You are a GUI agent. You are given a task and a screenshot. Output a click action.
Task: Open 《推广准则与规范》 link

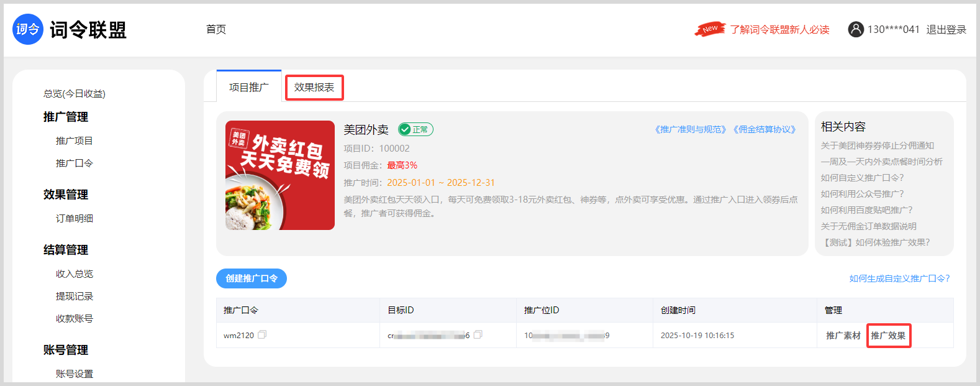690,129
